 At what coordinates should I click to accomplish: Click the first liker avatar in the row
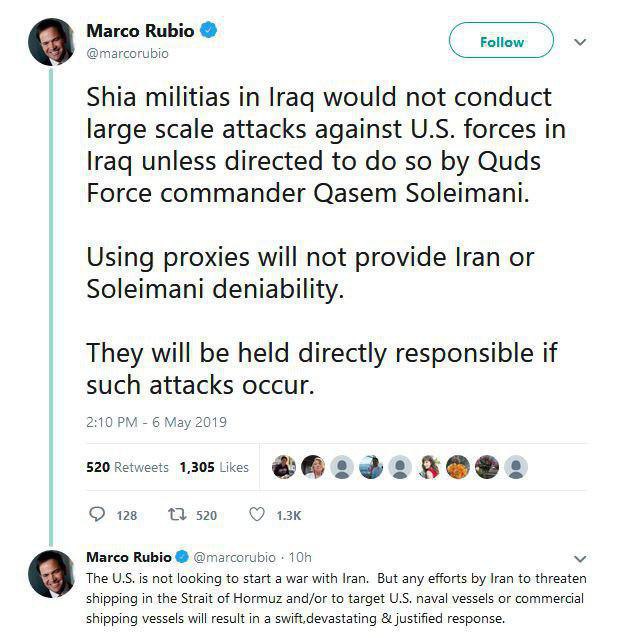click(283, 467)
